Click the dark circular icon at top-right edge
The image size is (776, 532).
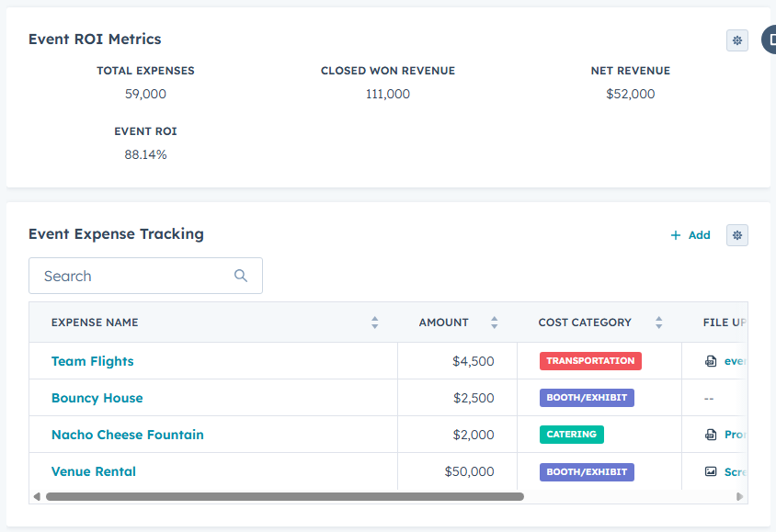(x=770, y=40)
